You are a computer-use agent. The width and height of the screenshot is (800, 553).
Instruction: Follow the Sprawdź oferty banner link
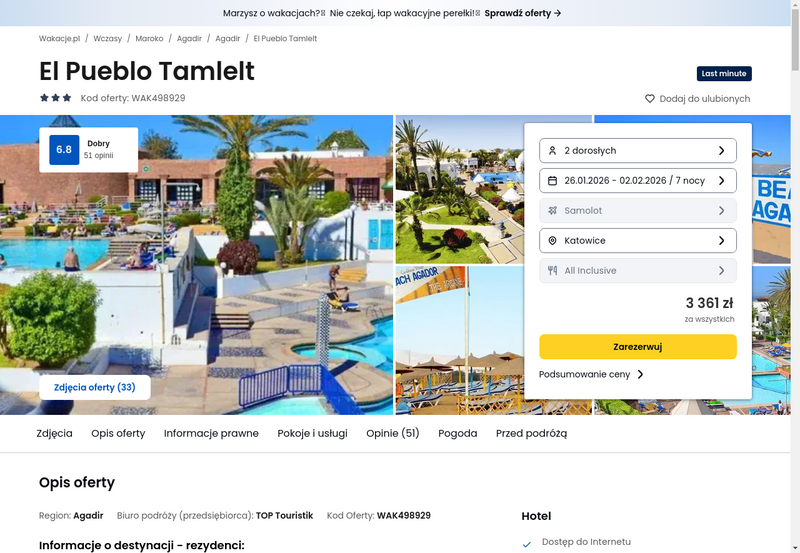[x=522, y=13]
